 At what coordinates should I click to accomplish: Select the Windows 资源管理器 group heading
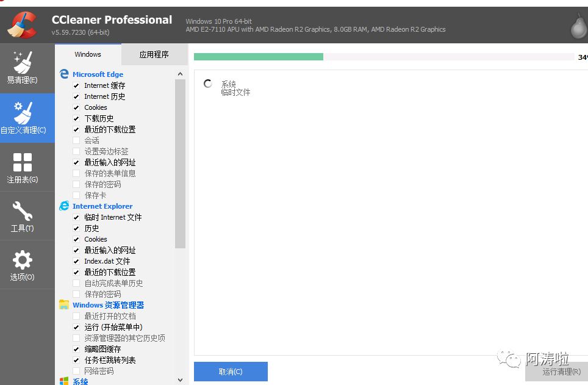[109, 305]
